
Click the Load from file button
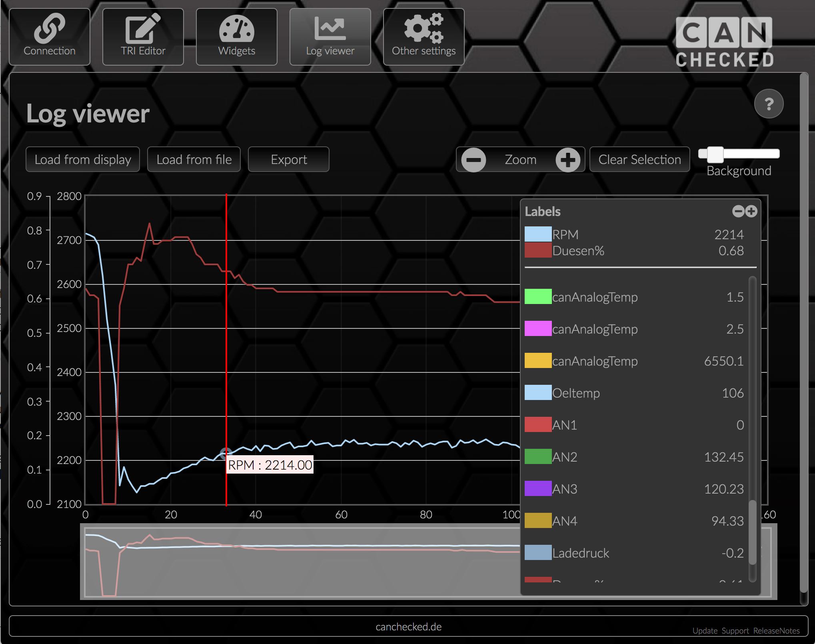[194, 160]
